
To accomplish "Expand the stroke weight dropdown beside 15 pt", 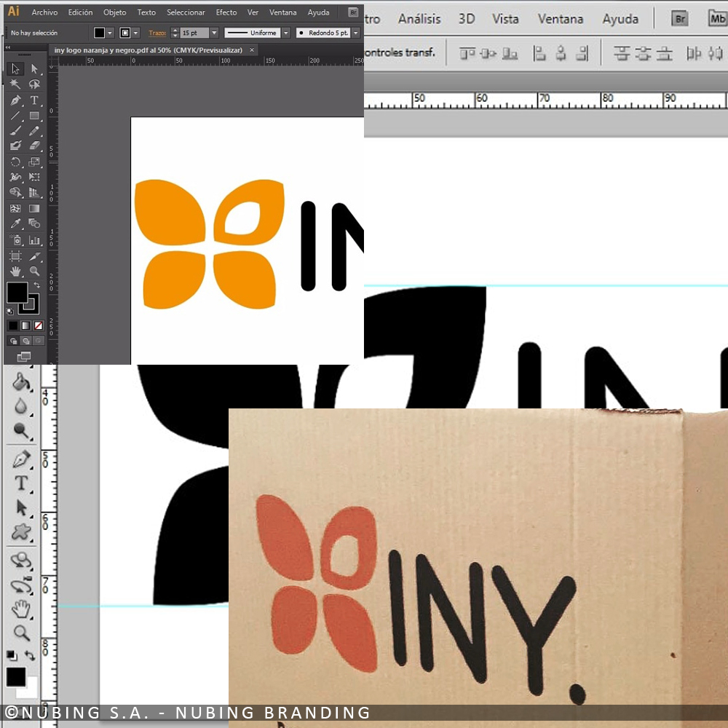I will click(214, 33).
